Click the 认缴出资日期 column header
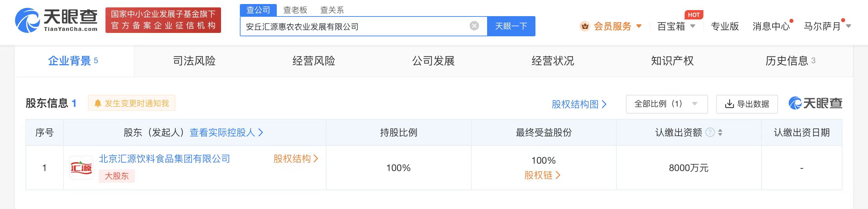The width and height of the screenshot is (868, 209). 801,132
